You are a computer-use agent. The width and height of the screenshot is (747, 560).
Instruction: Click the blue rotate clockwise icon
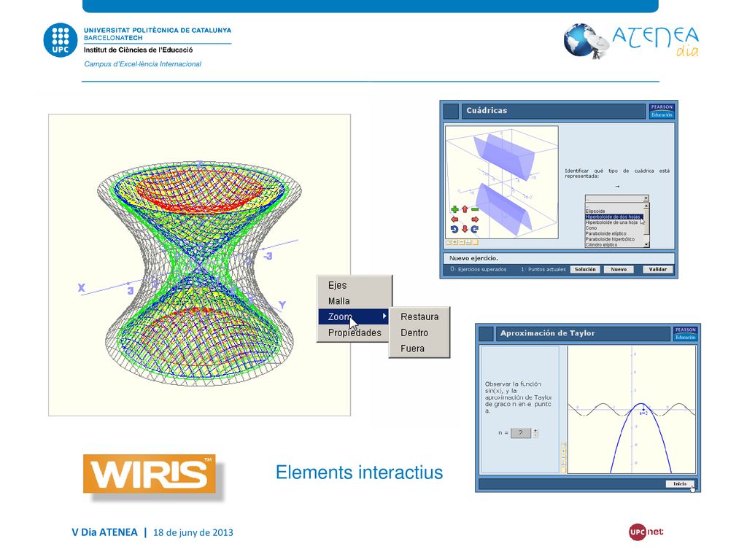coord(474,229)
